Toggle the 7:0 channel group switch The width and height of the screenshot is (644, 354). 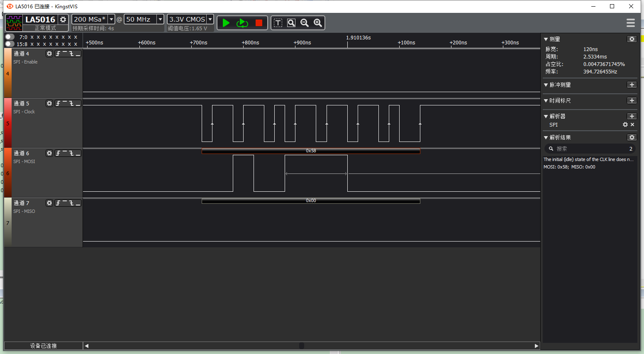[x=9, y=37]
